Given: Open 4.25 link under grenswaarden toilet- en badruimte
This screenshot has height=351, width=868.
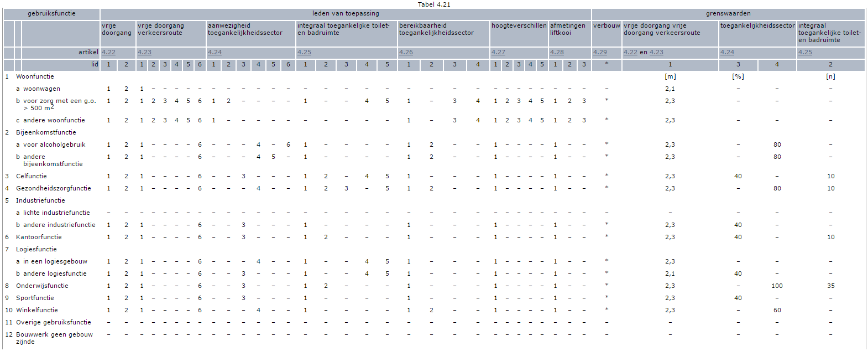Looking at the screenshot, I should [805, 52].
